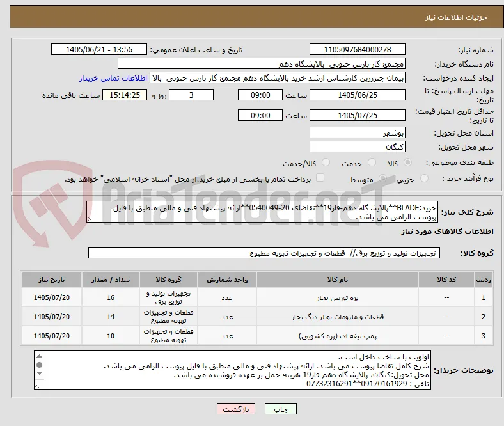Click the کد کالا column header
This screenshot has width=504, height=426.
pos(446,280)
